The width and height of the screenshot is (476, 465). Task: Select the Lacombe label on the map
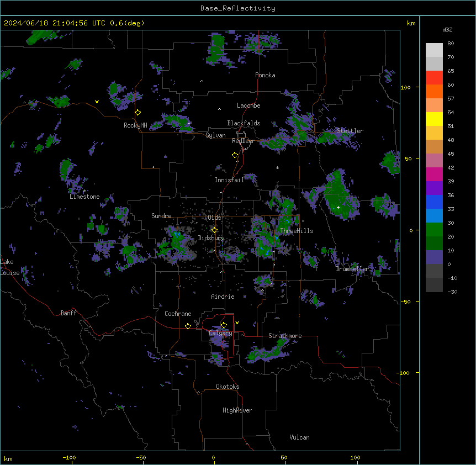point(248,105)
